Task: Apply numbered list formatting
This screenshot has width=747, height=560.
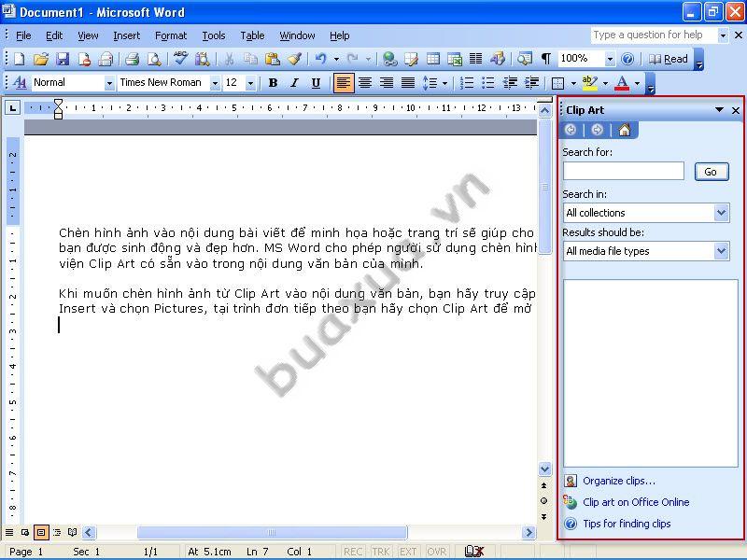Action: click(466, 83)
